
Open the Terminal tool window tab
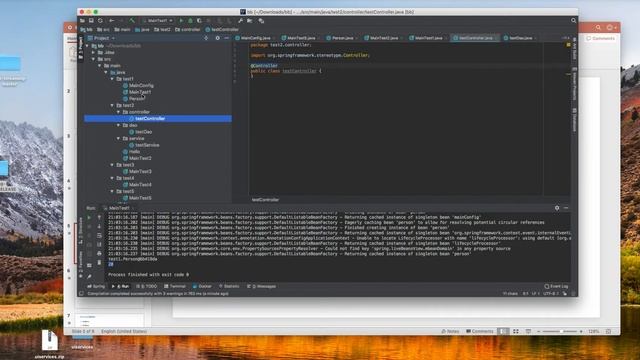[x=175, y=287]
